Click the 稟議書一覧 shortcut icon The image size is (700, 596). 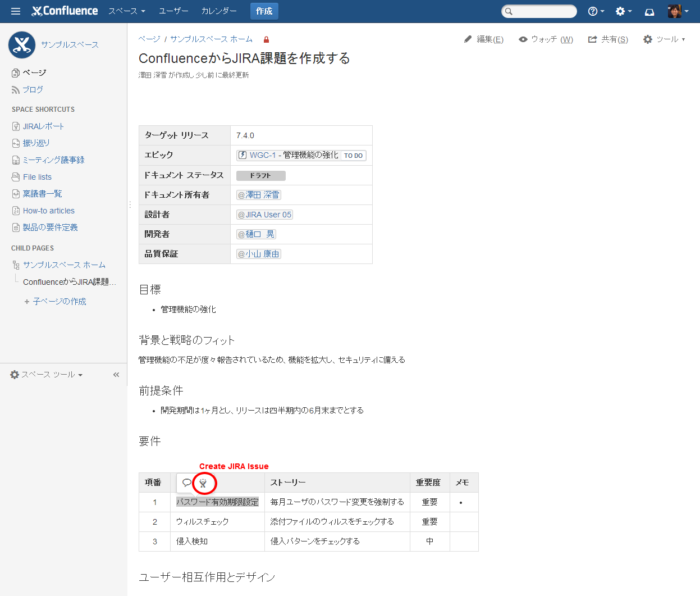pos(16,194)
